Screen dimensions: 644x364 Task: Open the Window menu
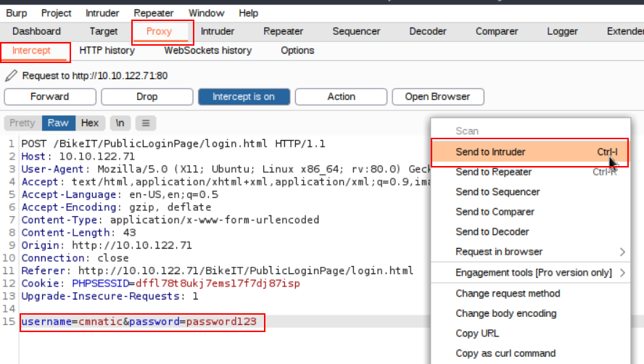(207, 13)
